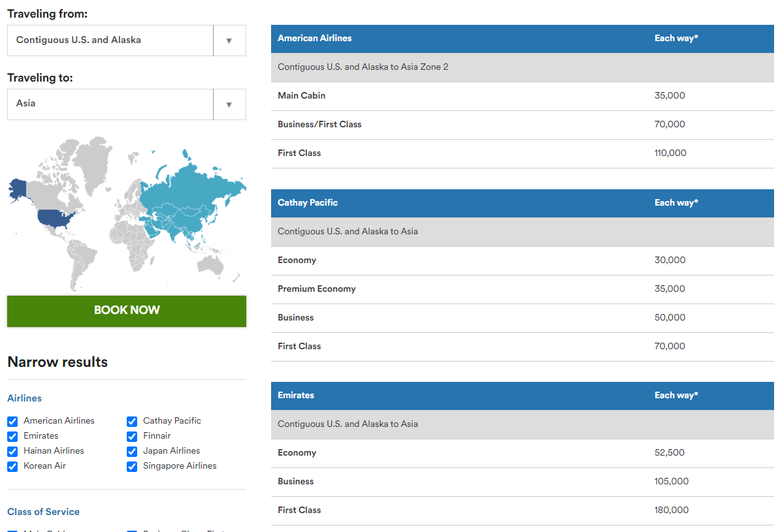Click the Airlines filter heading

pyautogui.click(x=24, y=398)
